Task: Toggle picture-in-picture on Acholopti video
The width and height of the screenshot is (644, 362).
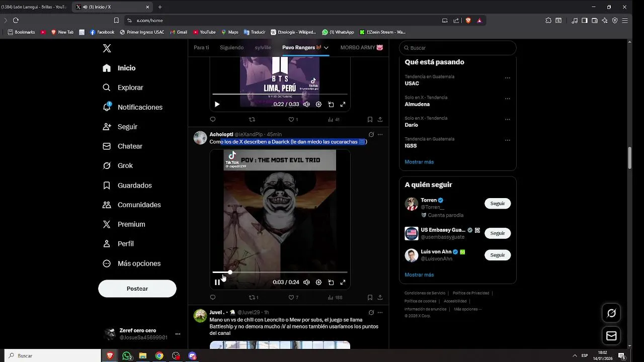Action: [x=331, y=282]
